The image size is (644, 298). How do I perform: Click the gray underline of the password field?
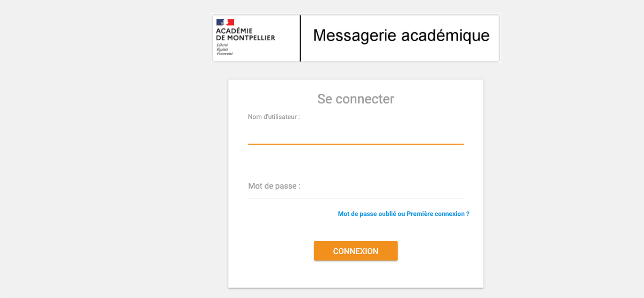(355, 198)
